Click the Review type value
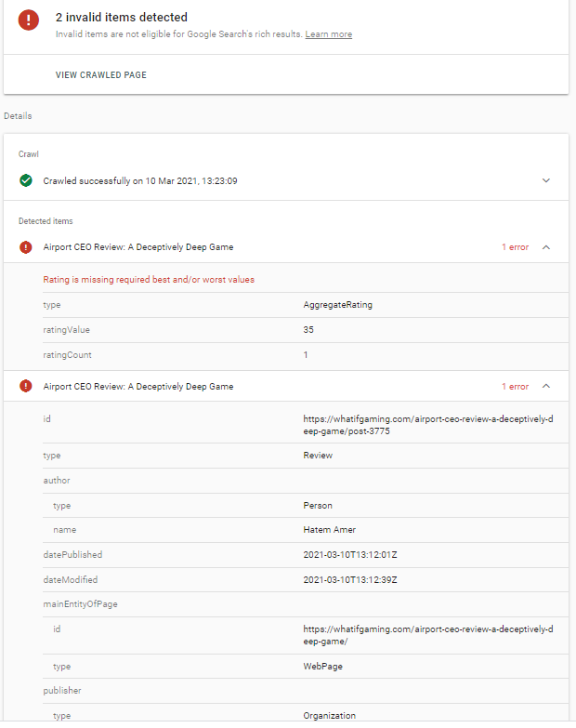The width and height of the screenshot is (576, 728). click(x=318, y=456)
